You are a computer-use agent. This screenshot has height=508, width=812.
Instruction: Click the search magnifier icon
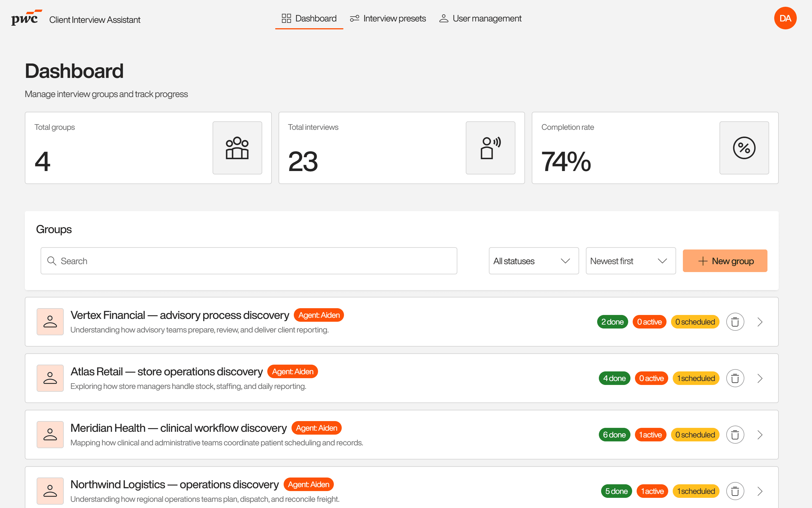coord(52,261)
